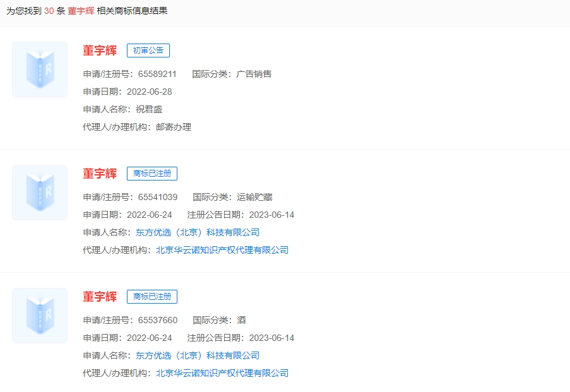This screenshot has height=392, width=570.
Task: Click 商标已注册 tag for registration 65537660
Action: pyautogui.click(x=152, y=297)
